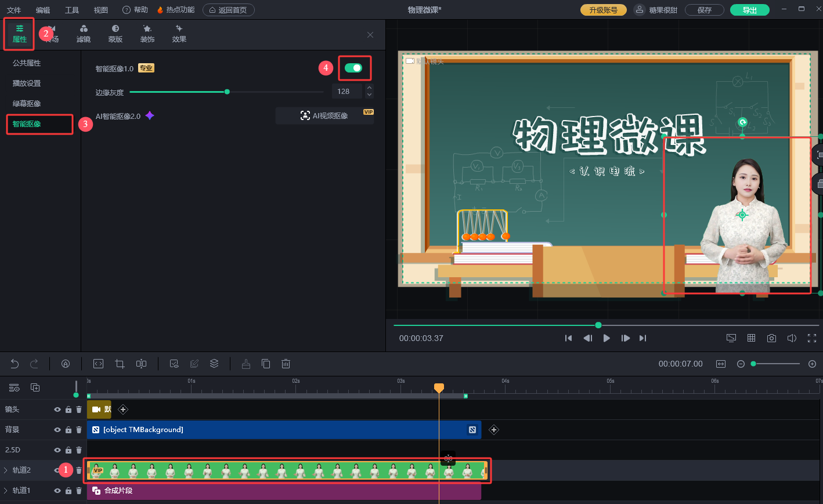Click the 边缘灰度 slider handle

click(227, 92)
